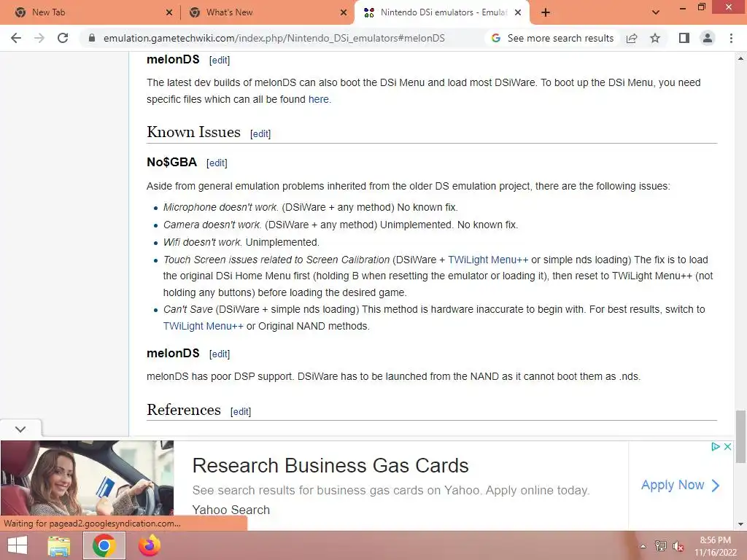Click the scrollbar down arrow

(x=740, y=524)
